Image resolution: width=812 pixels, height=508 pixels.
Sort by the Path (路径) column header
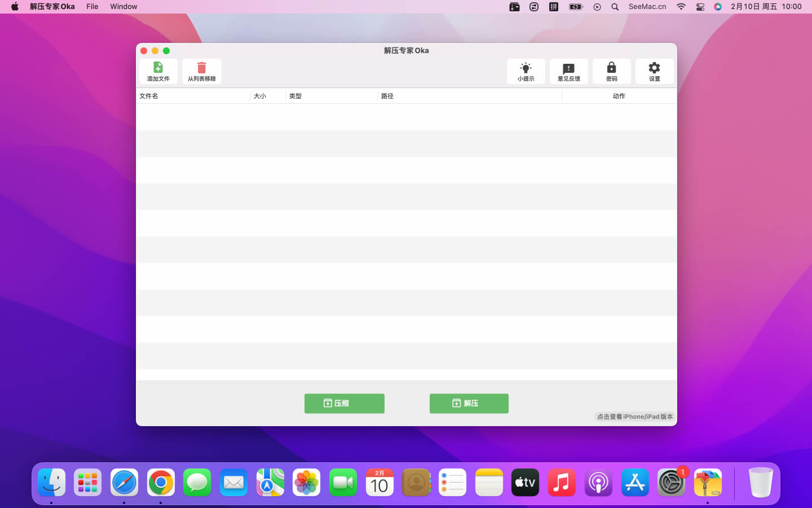[x=387, y=96]
